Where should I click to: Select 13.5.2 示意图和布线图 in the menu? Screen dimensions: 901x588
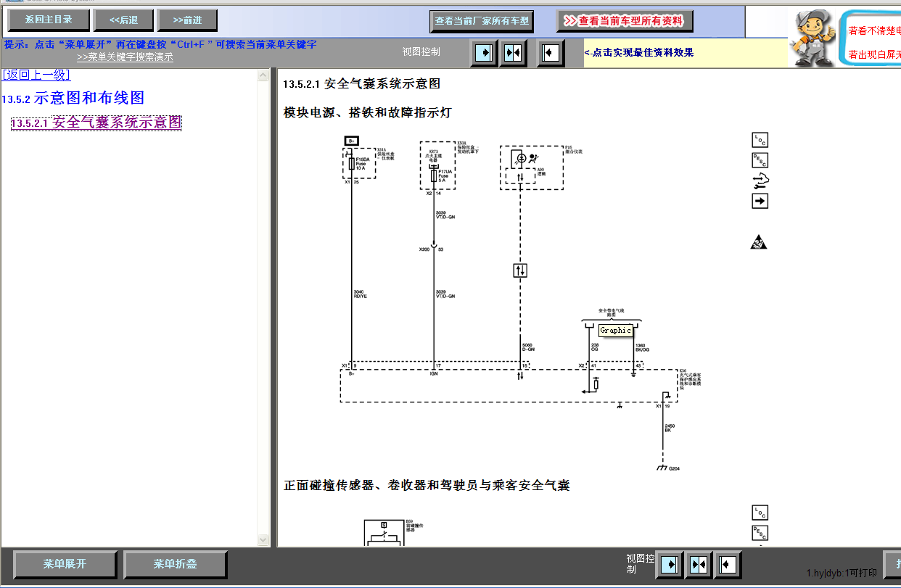tap(73, 98)
